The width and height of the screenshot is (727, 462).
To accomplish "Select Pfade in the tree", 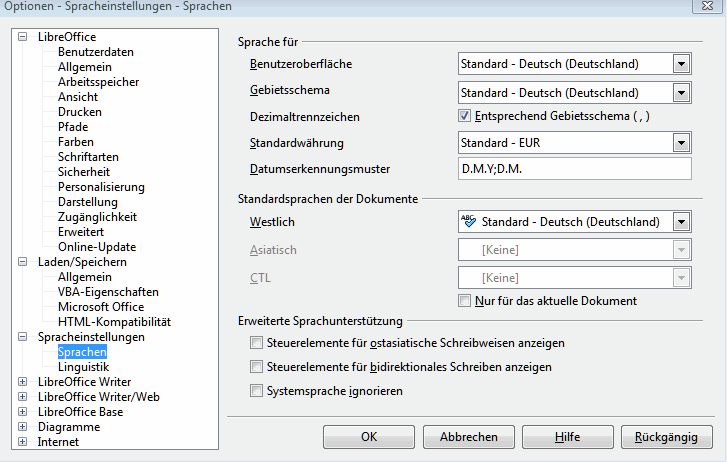I will click(x=73, y=127).
